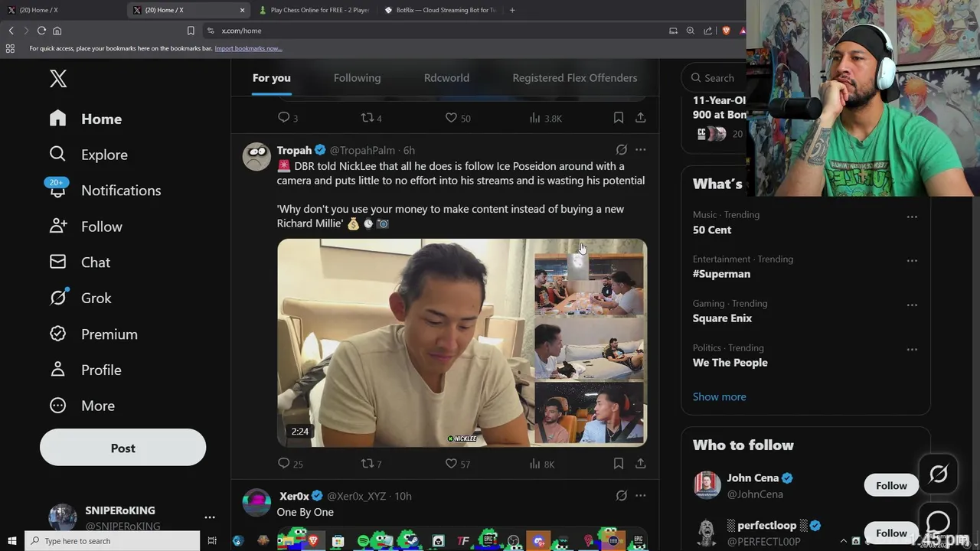
Task: Switch to the Following tab
Action: click(x=357, y=78)
